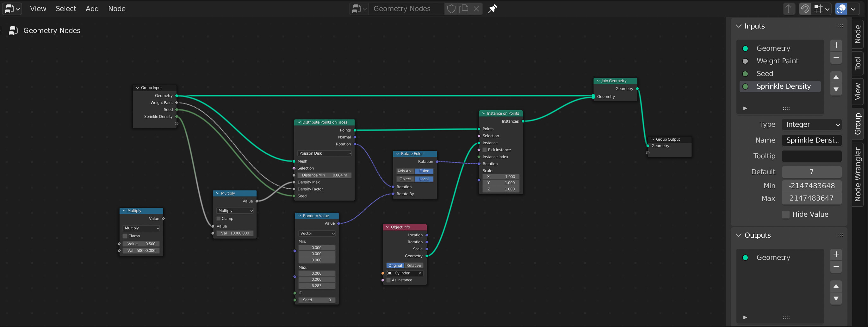Image resolution: width=868 pixels, height=327 pixels.
Task: Click the Tooltip input field
Action: coord(812,156)
